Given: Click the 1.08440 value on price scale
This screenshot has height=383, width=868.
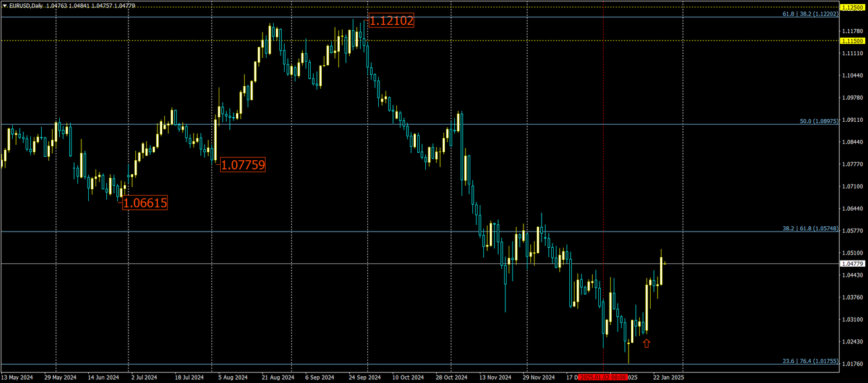Looking at the screenshot, I should pyautogui.click(x=852, y=142).
